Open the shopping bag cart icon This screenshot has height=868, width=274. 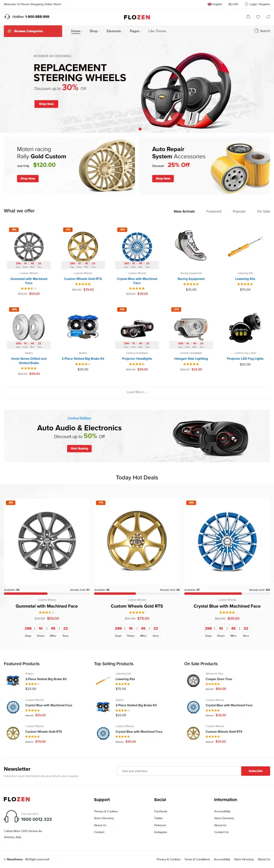tap(248, 16)
